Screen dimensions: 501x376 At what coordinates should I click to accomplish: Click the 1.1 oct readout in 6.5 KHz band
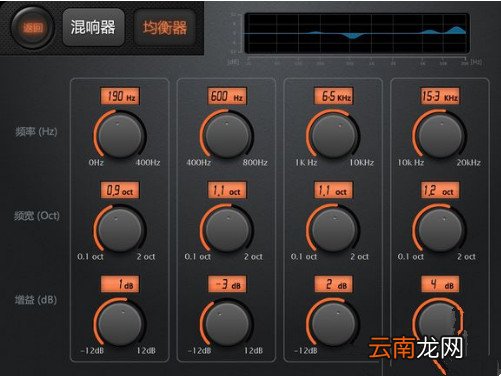[x=334, y=190]
